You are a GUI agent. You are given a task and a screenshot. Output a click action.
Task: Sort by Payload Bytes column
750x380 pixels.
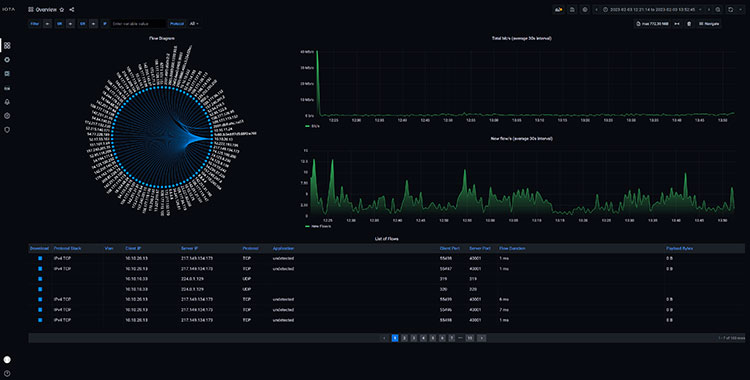[x=679, y=248]
